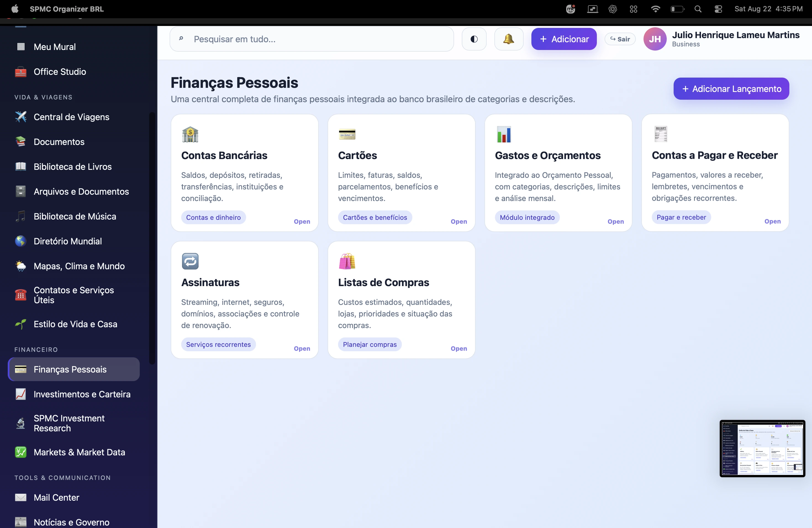Viewport: 812px width, 528px height.
Task: Click the Listas de Compras card title
Action: click(x=384, y=283)
